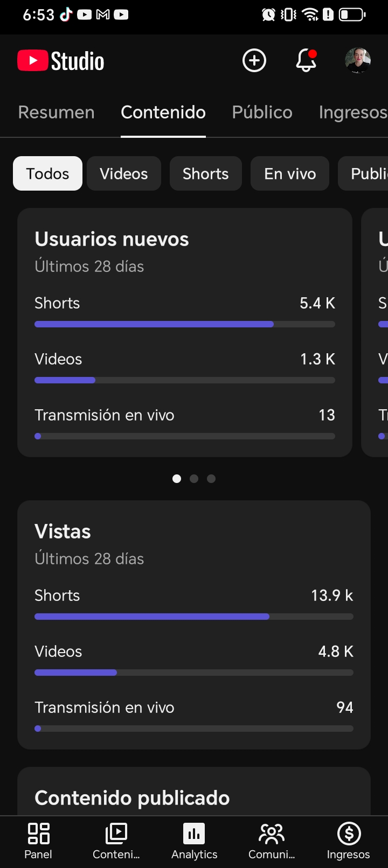Tap the Contenido publicado card heading
The width and height of the screenshot is (388, 868).
(x=132, y=798)
